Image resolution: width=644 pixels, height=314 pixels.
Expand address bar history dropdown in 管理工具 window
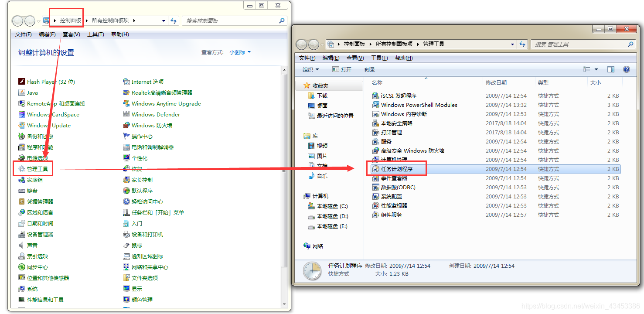(512, 44)
